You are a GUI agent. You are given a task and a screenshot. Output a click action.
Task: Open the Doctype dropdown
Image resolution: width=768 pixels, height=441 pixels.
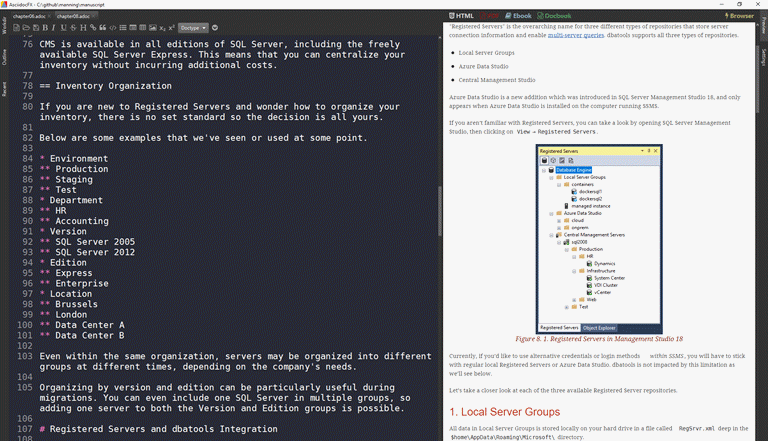(194, 28)
